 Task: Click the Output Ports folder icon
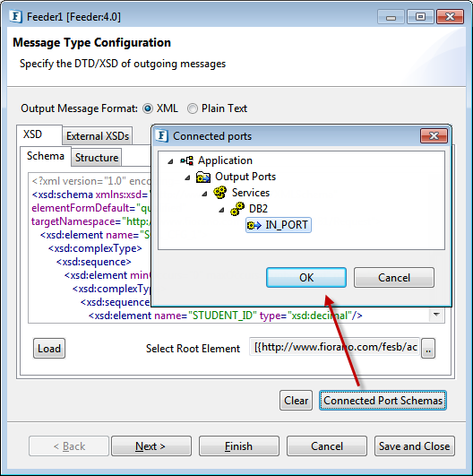point(203,177)
